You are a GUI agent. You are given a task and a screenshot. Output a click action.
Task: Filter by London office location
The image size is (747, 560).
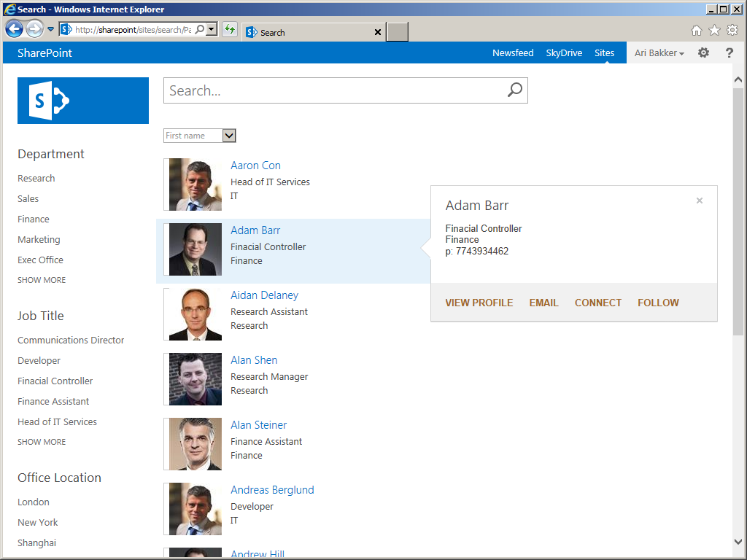point(34,502)
